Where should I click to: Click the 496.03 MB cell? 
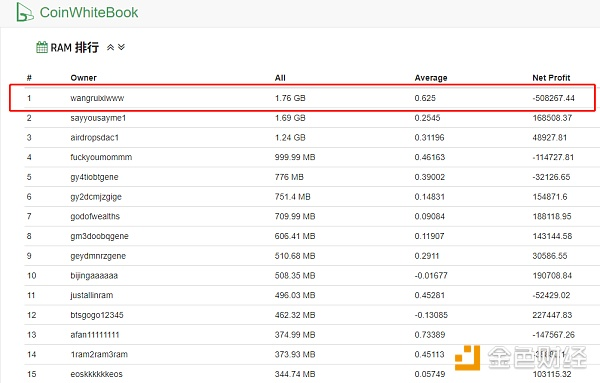click(x=295, y=295)
